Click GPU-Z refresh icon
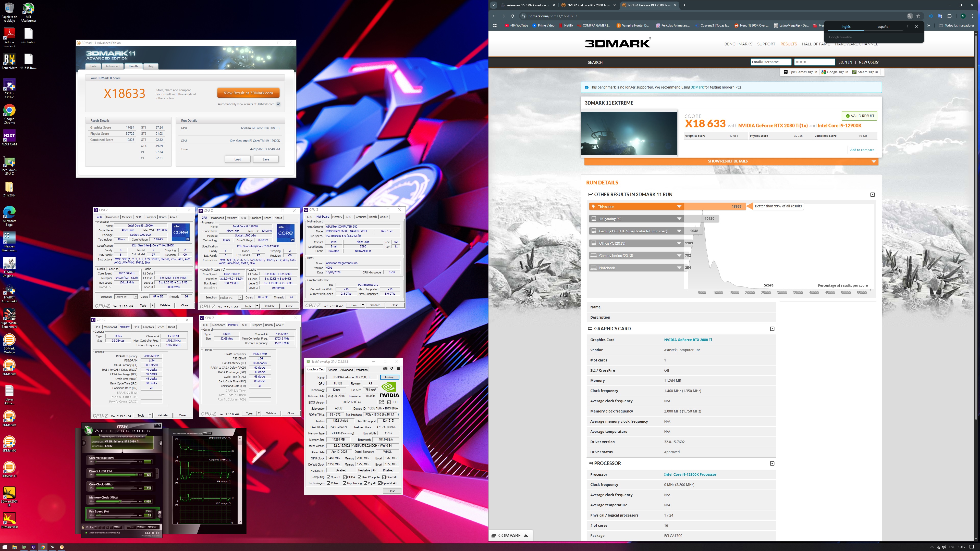The image size is (980, 551). click(x=392, y=368)
